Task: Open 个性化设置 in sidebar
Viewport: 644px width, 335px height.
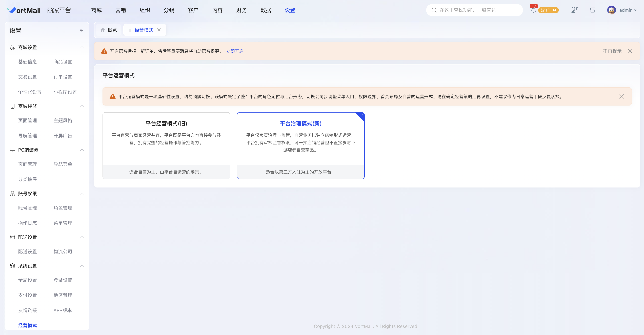Action: (x=30, y=92)
